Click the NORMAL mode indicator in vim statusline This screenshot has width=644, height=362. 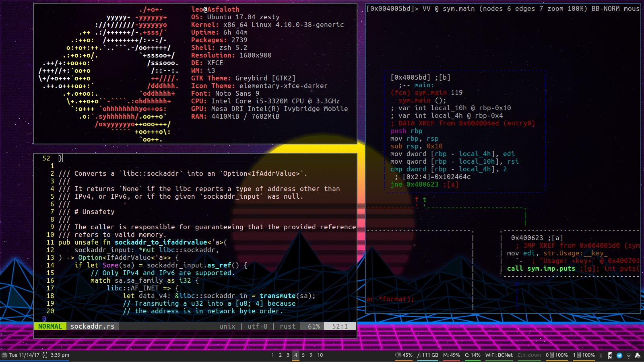(x=50, y=326)
